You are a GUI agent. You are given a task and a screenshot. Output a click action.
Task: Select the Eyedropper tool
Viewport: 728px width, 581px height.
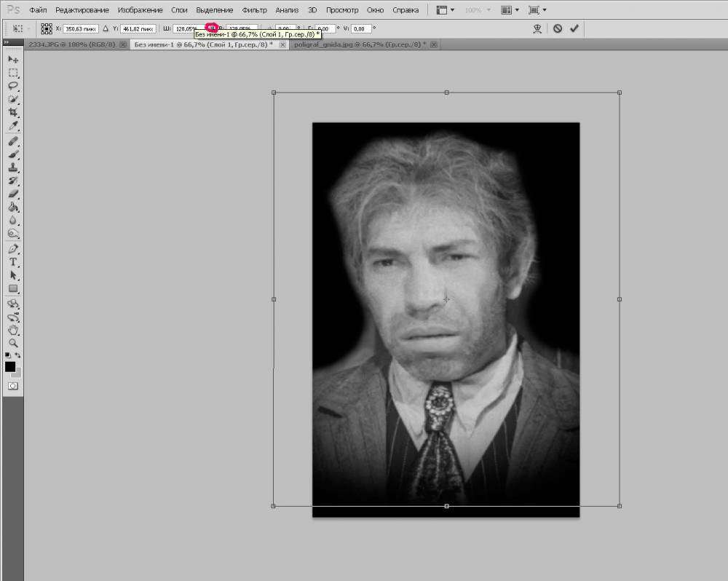click(x=13, y=126)
